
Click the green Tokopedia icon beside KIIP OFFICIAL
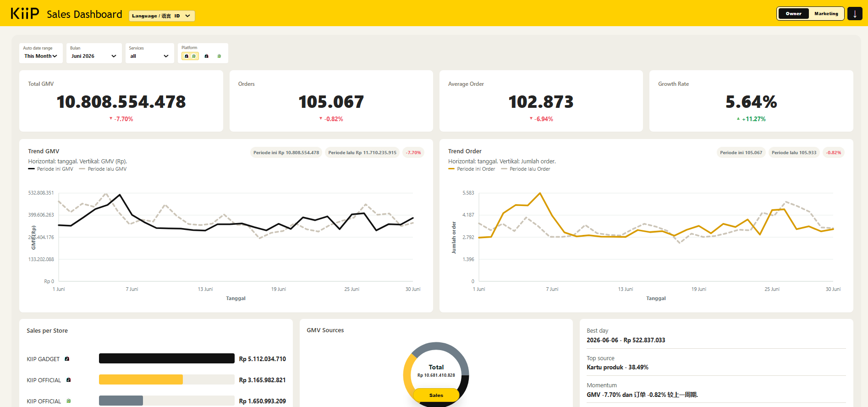68,401
